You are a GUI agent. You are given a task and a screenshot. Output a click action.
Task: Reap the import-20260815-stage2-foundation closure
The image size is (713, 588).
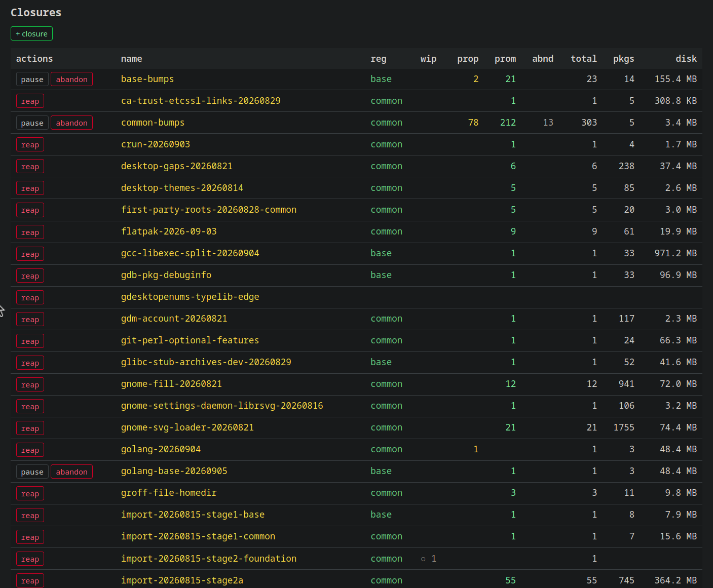(x=30, y=559)
